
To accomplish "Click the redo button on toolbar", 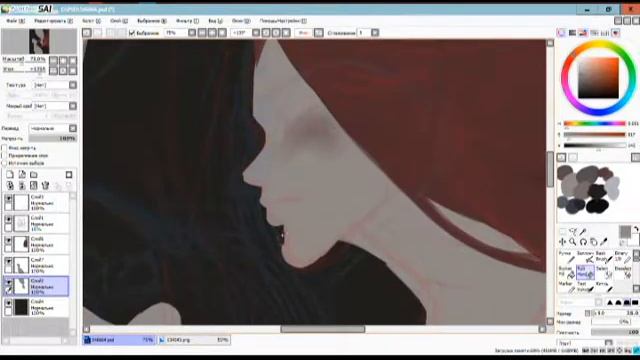I will (x=98, y=33).
